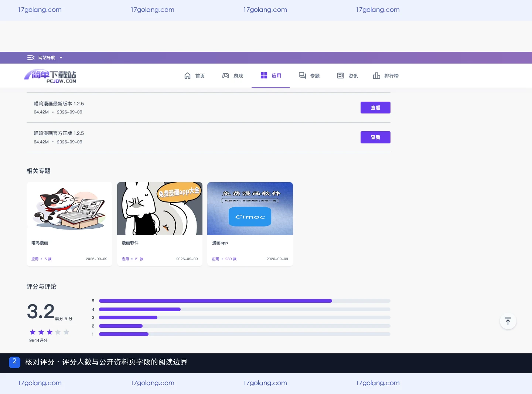Open the 免费漫画app大全 thumbnail

(x=160, y=208)
